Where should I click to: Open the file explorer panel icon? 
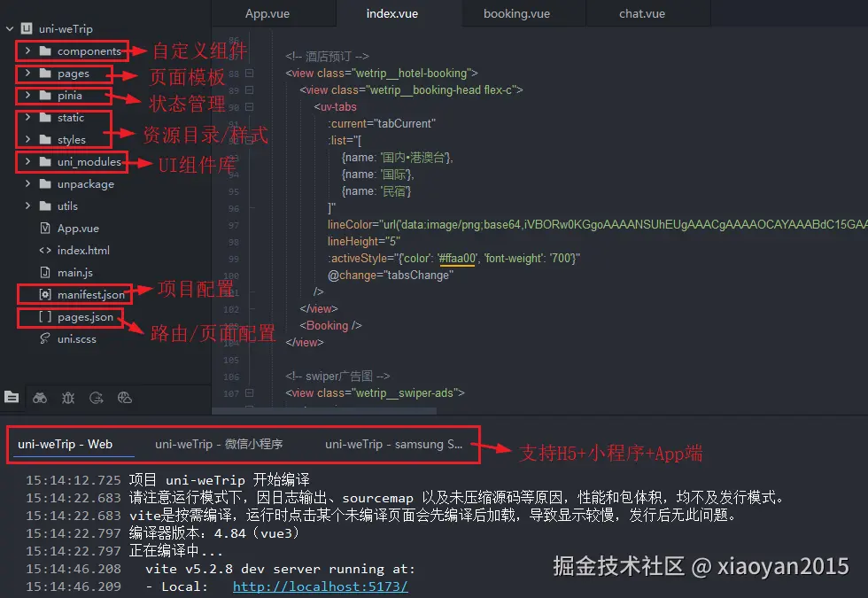coord(12,398)
